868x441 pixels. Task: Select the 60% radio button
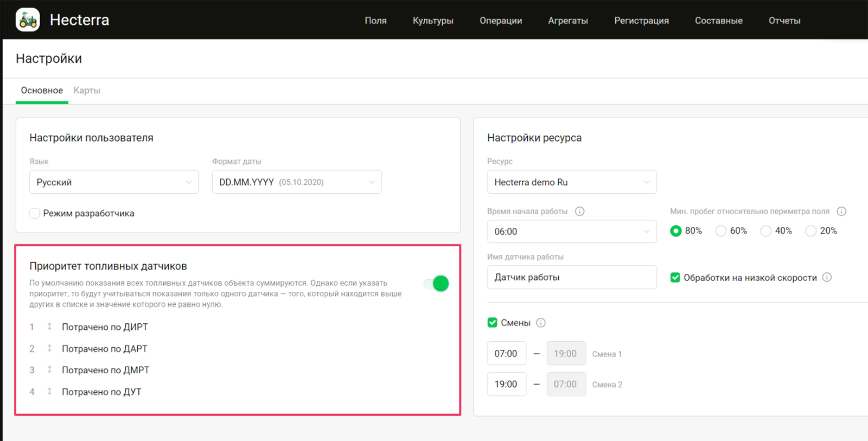pos(720,231)
